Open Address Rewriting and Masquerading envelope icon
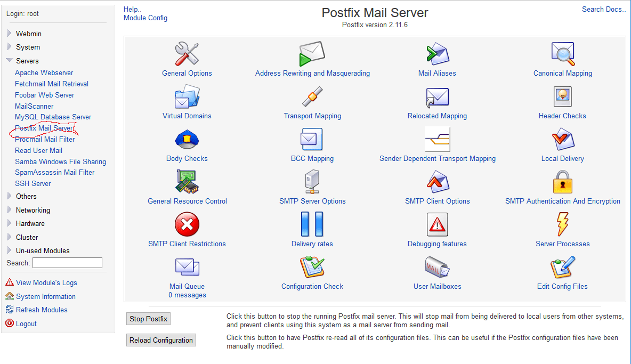Screen dimensions: 631x364 pyautogui.click(x=312, y=53)
